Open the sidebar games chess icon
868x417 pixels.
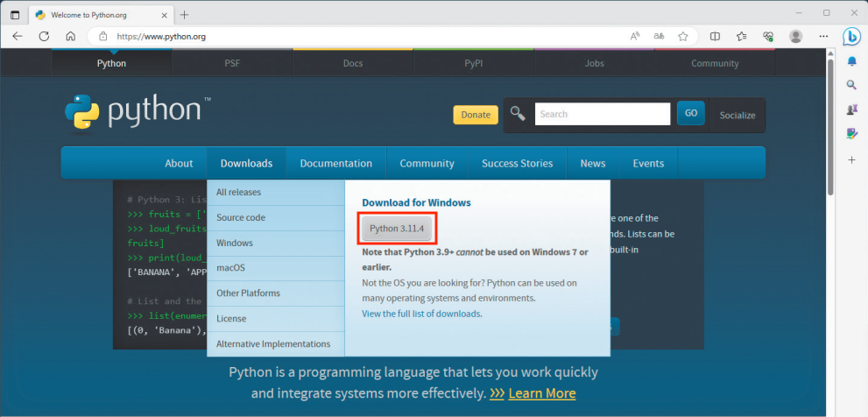tap(852, 110)
